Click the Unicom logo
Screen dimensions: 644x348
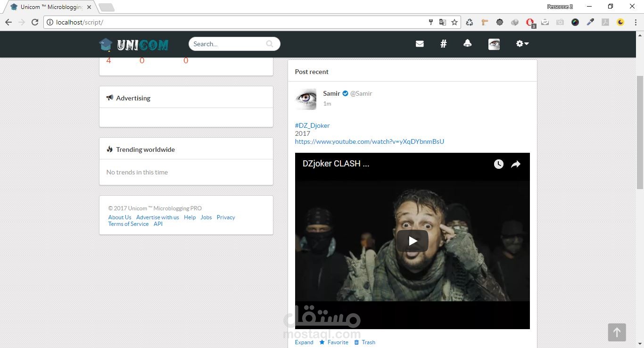click(x=134, y=44)
